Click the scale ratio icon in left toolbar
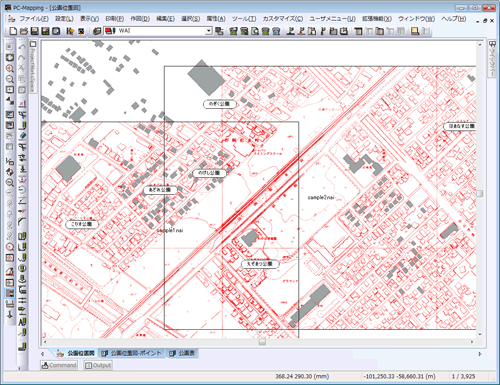The width and height of the screenshot is (500, 385). click(10, 161)
